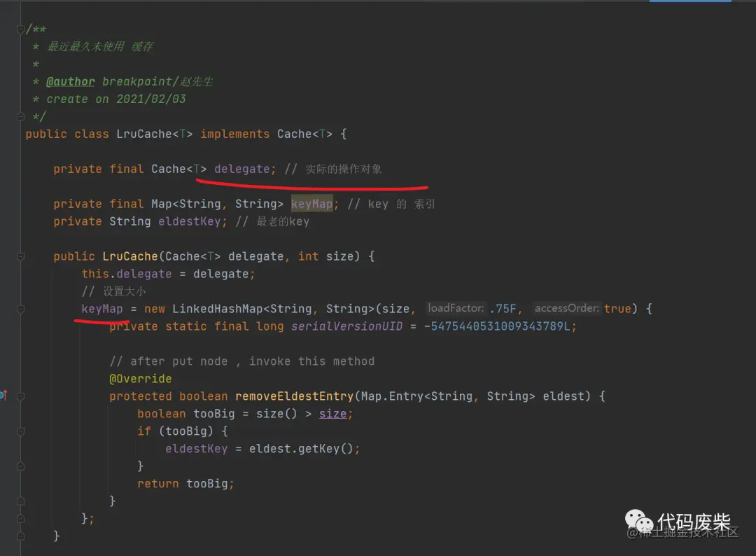Click LruCache constructor name
This screenshot has width=756, height=556.
point(130,256)
